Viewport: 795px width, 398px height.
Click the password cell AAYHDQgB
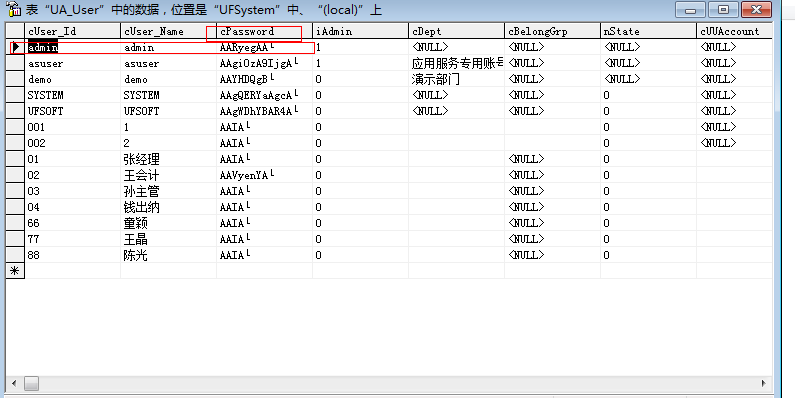tap(264, 79)
